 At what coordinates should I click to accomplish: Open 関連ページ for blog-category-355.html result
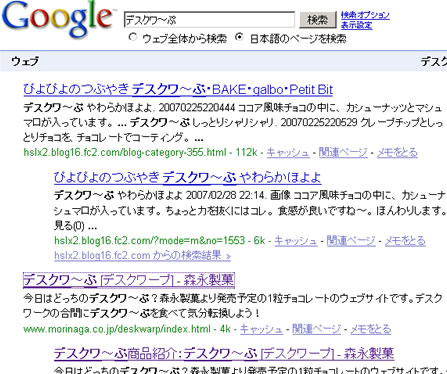pyautogui.click(x=343, y=152)
